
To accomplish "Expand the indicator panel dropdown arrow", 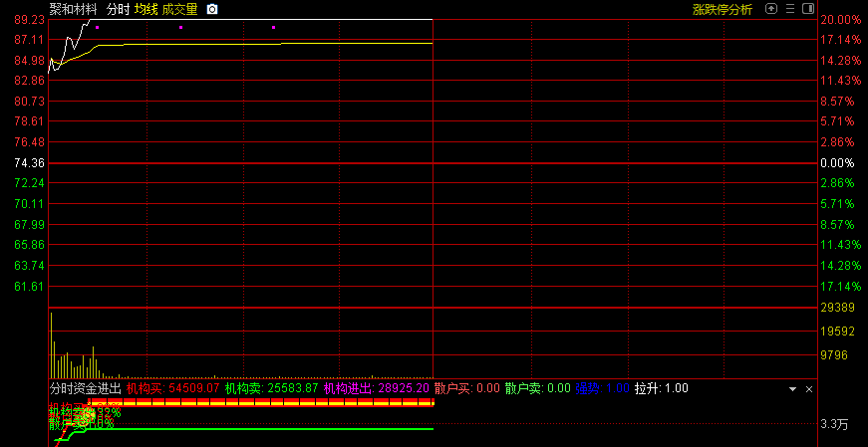I will pyautogui.click(x=793, y=388).
